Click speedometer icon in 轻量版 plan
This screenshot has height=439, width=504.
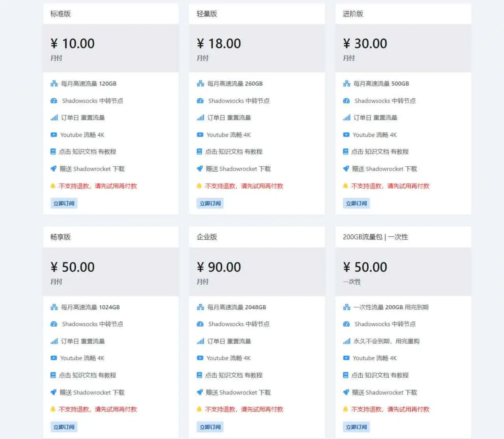[x=200, y=101]
